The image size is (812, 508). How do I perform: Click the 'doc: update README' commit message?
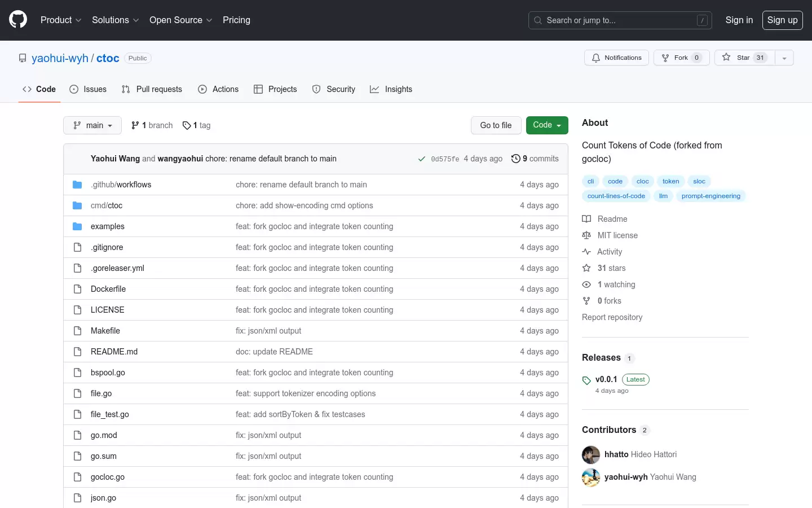[274, 352]
